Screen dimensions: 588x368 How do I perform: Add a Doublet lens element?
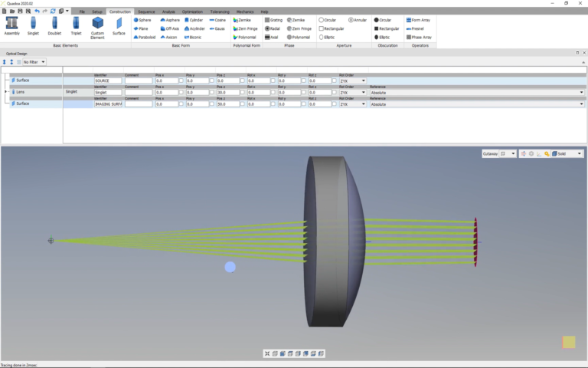[x=54, y=26]
